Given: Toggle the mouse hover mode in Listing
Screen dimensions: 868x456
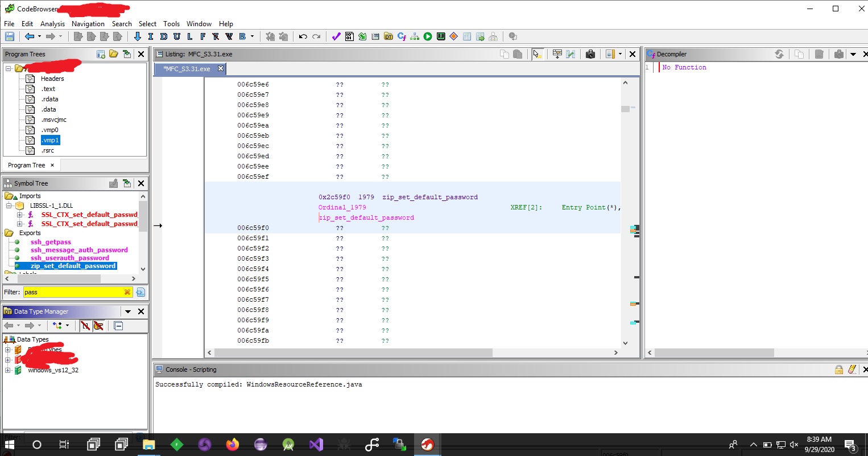Looking at the screenshot, I should [536, 54].
